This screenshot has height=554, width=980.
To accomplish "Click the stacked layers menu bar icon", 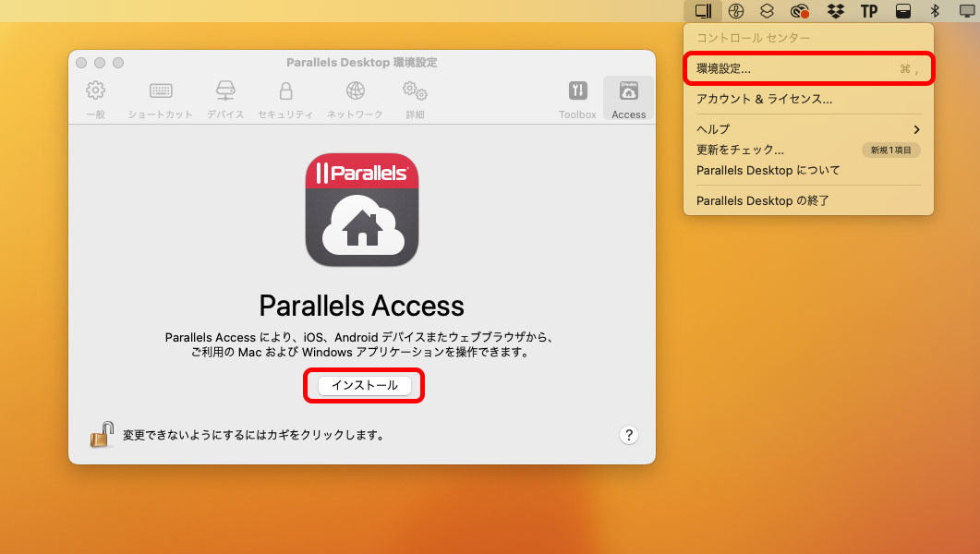I will point(767,10).
